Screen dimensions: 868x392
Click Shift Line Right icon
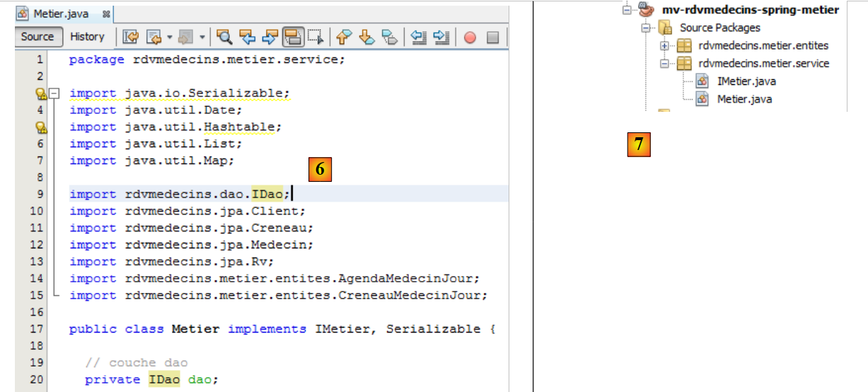click(441, 37)
